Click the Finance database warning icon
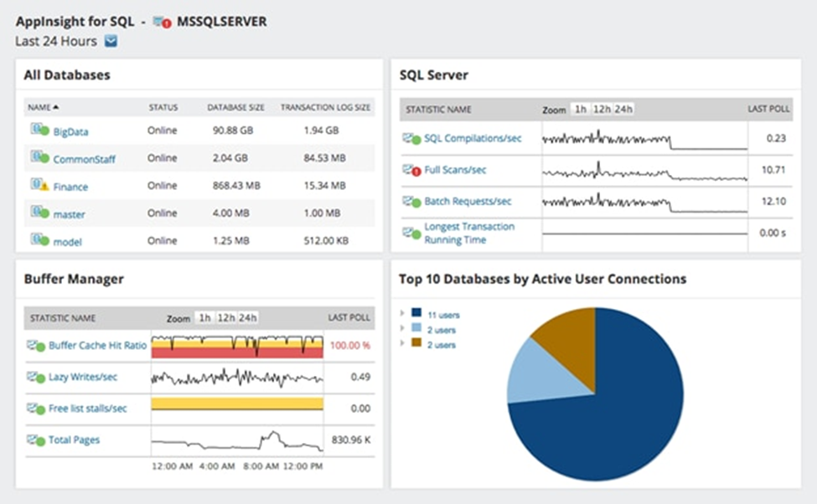 tap(39, 185)
